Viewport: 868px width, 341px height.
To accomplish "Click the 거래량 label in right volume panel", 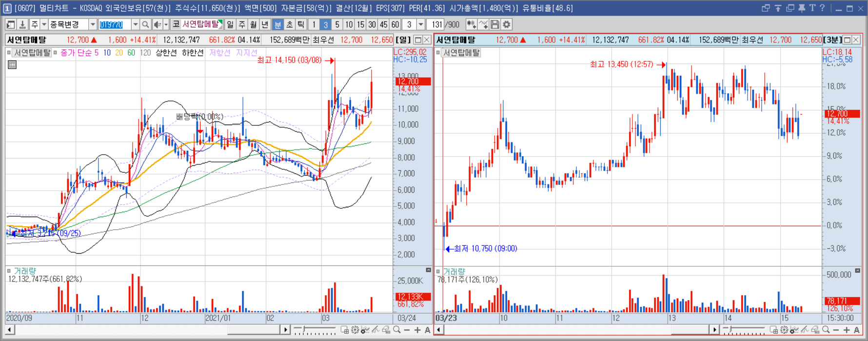I will coord(454,271).
